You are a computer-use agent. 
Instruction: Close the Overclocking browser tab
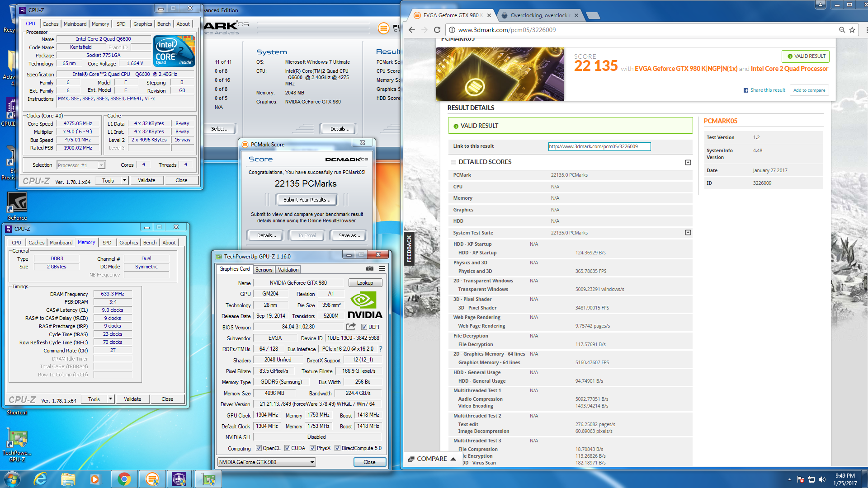tap(576, 15)
